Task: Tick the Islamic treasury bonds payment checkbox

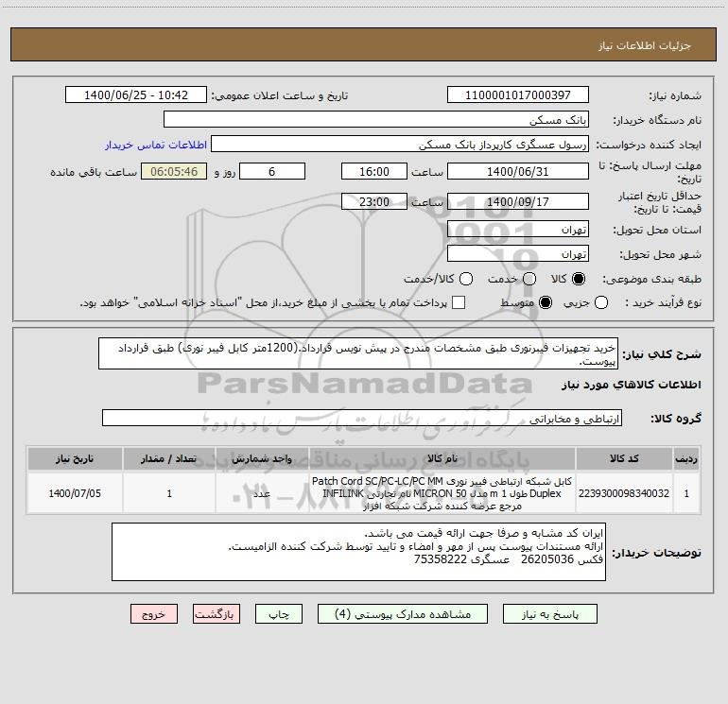Action: [x=459, y=302]
